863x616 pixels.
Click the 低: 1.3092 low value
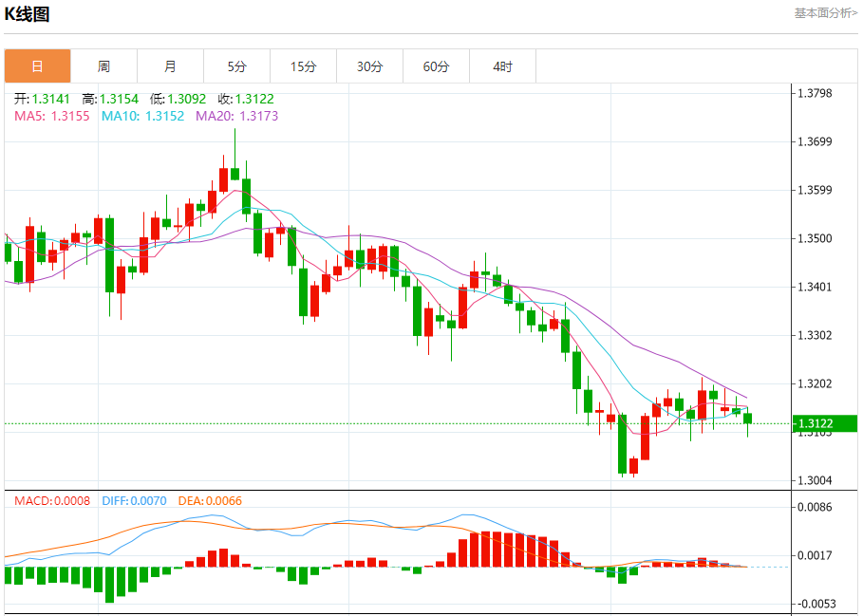(178, 99)
